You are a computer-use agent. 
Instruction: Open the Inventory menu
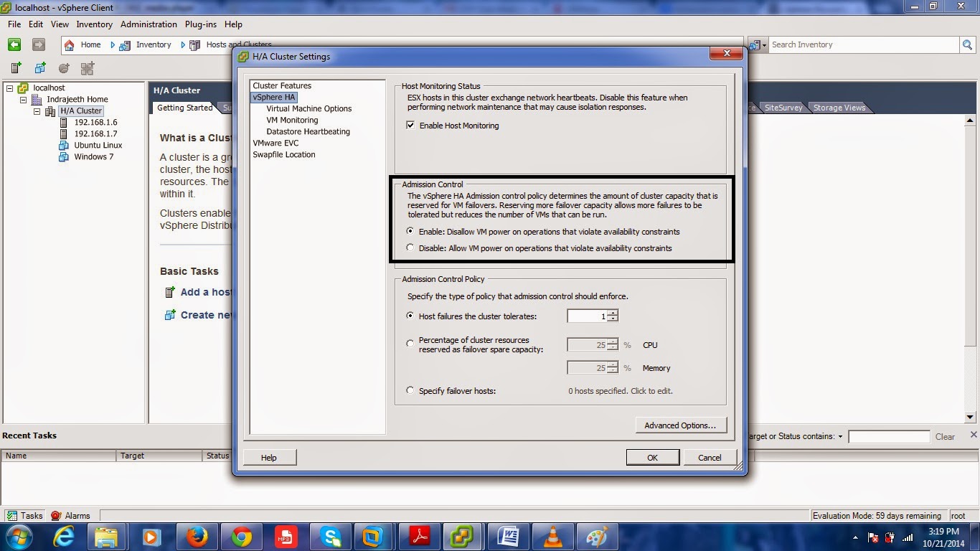(94, 24)
